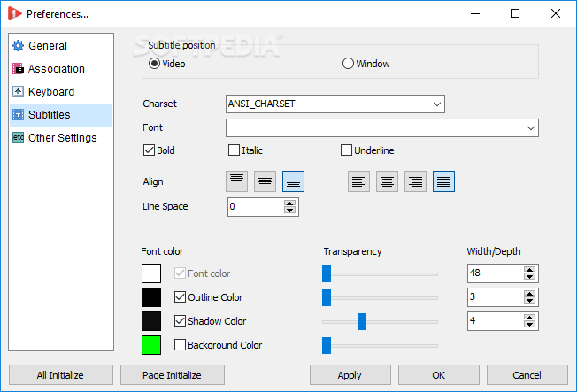577x392 pixels.
Task: Set vertical align to middle
Action: (265, 181)
